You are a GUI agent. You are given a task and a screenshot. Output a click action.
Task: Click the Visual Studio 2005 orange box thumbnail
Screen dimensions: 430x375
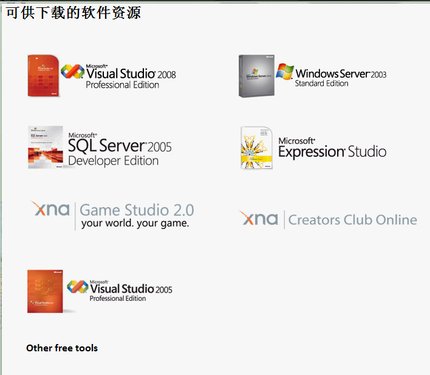pyautogui.click(x=45, y=291)
